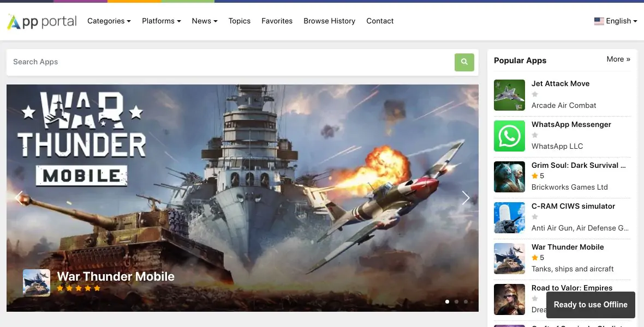Expand the Categories dropdown menu
The image size is (644, 327).
tap(109, 21)
